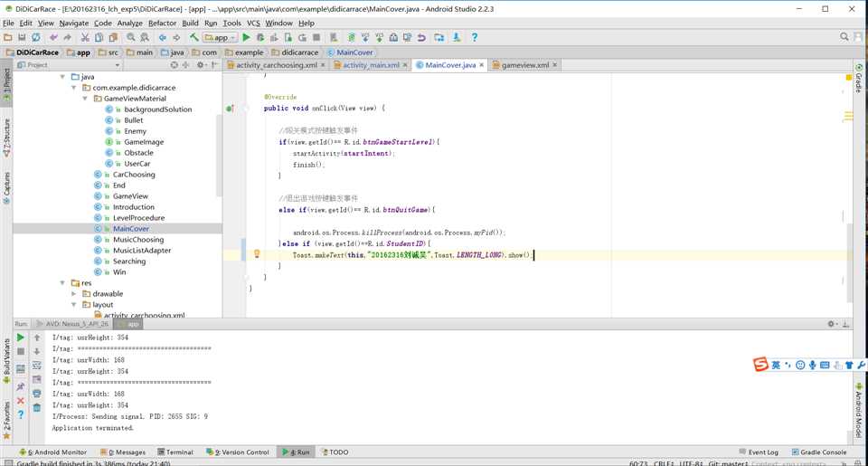Open the app run configuration dropdown

[x=220, y=38]
